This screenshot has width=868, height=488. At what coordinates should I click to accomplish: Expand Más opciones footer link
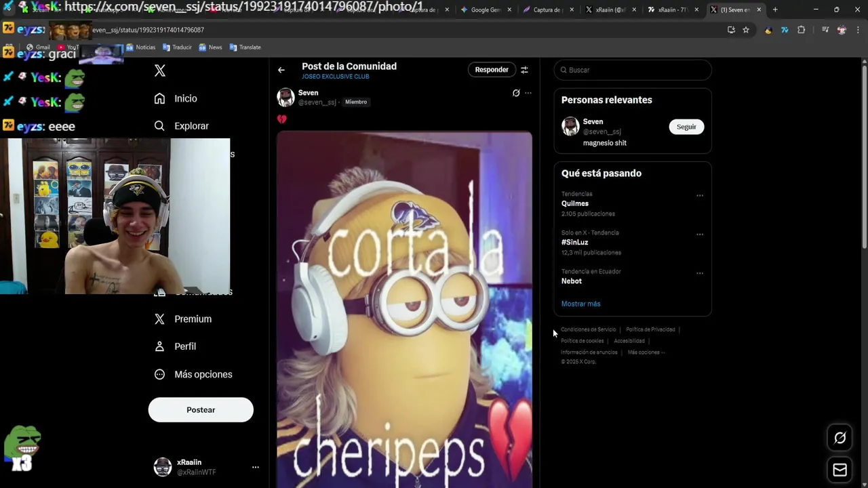[646, 352]
